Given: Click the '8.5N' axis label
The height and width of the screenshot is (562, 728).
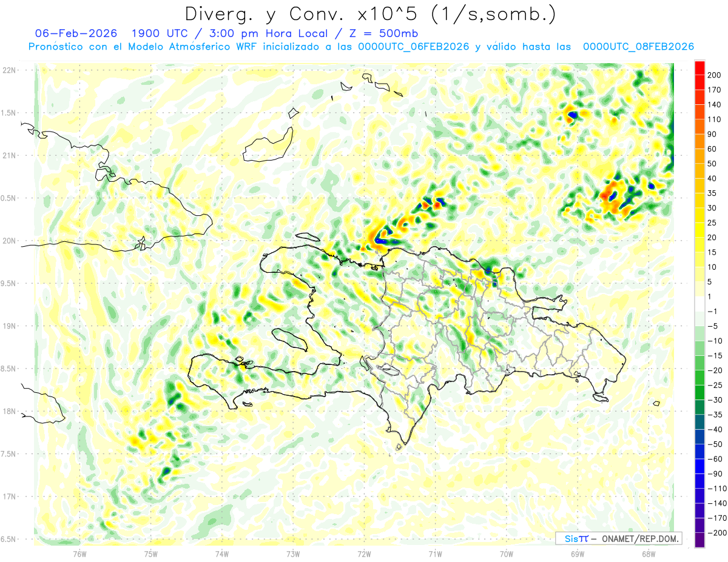Looking at the screenshot, I should 9,369.
